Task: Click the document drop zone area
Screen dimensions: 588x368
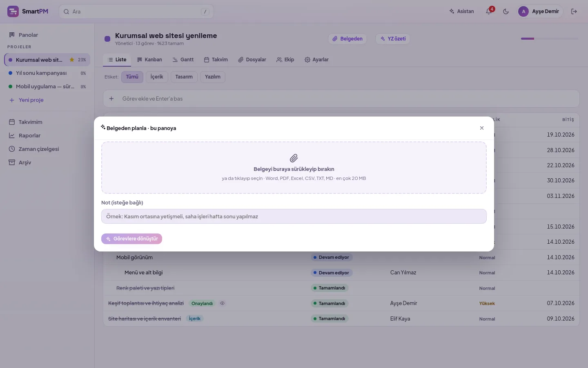Action: [x=294, y=168]
